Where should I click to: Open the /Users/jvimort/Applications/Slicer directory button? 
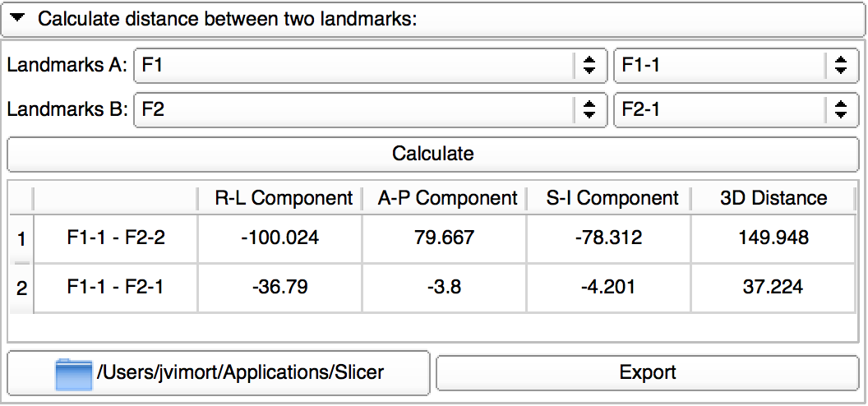click(240, 373)
